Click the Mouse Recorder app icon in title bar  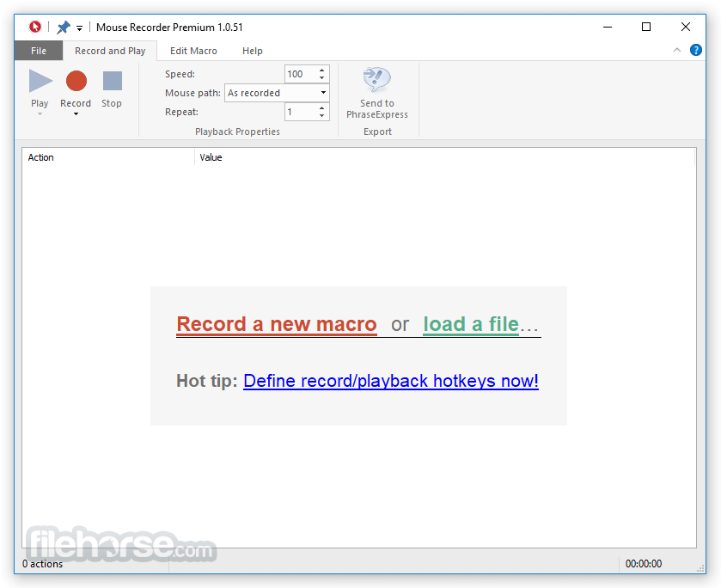(x=35, y=28)
